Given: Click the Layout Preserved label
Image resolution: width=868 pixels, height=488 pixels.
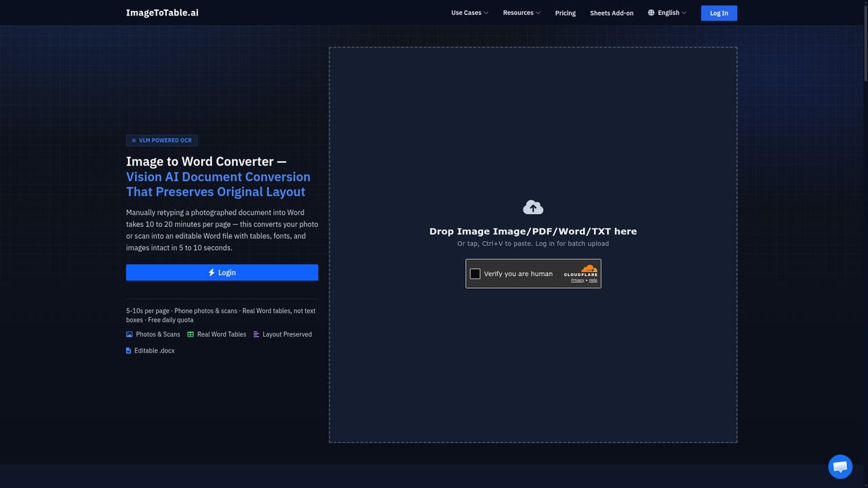Looking at the screenshot, I should pyautogui.click(x=288, y=334).
